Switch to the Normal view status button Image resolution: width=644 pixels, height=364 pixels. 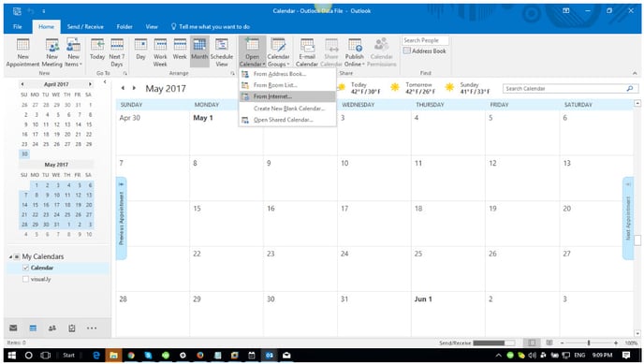(532, 342)
